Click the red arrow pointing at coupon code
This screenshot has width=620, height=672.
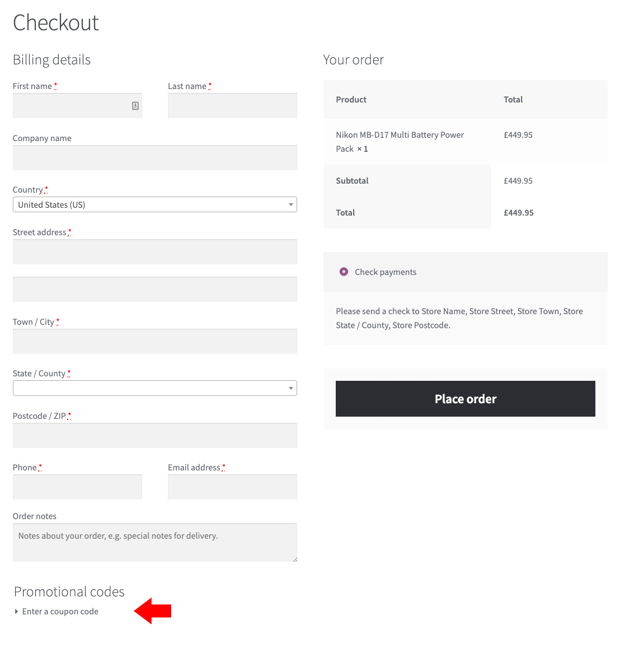coord(153,611)
